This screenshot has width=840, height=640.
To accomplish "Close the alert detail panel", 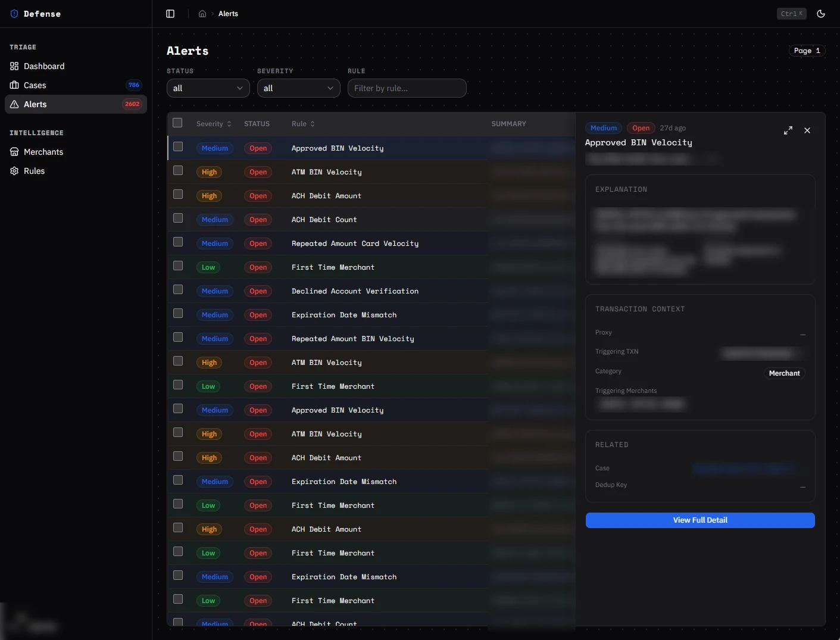I will [x=807, y=130].
